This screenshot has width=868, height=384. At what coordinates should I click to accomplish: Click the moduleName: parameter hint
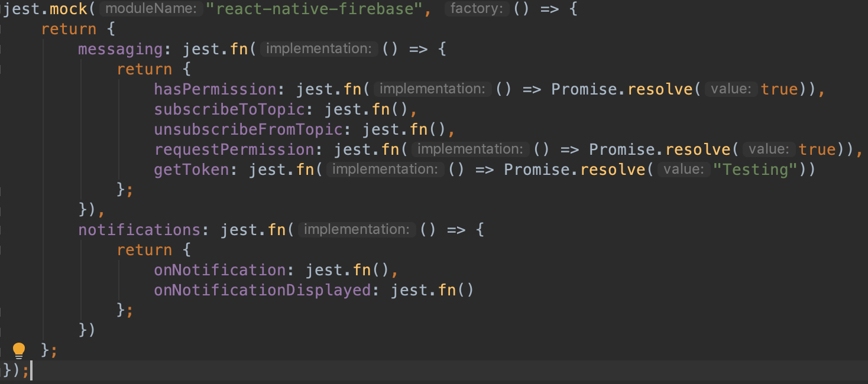tap(150, 9)
